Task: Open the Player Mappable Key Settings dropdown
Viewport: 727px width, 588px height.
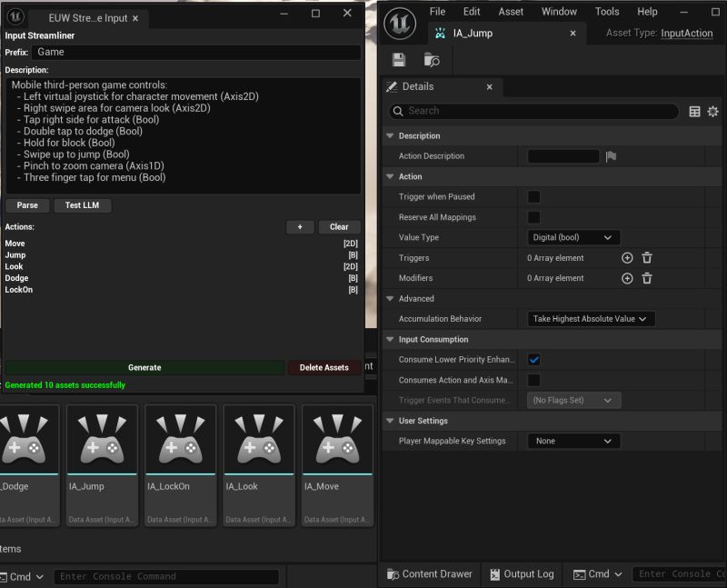Action: point(573,441)
